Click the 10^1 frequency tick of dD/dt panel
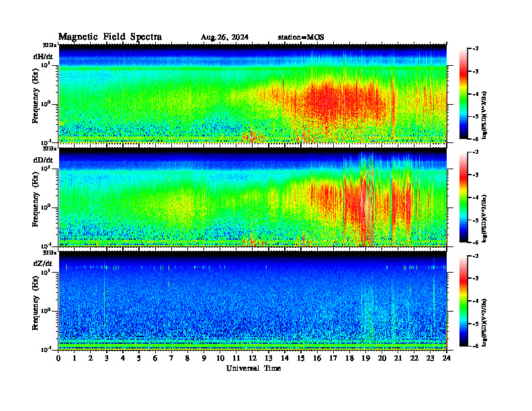The image size is (532, 411). 46,169
